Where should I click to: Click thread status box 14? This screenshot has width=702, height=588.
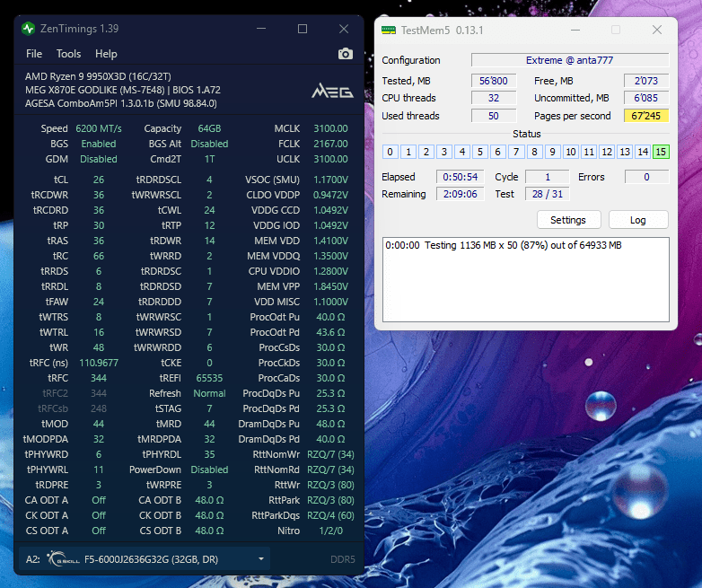(x=643, y=152)
